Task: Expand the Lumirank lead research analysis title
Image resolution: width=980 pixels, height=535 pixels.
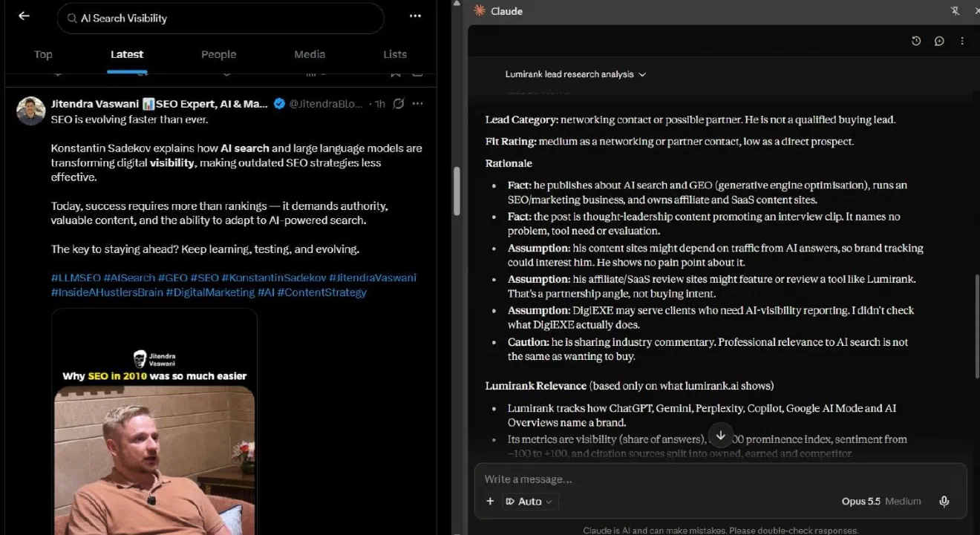Action: 575,74
